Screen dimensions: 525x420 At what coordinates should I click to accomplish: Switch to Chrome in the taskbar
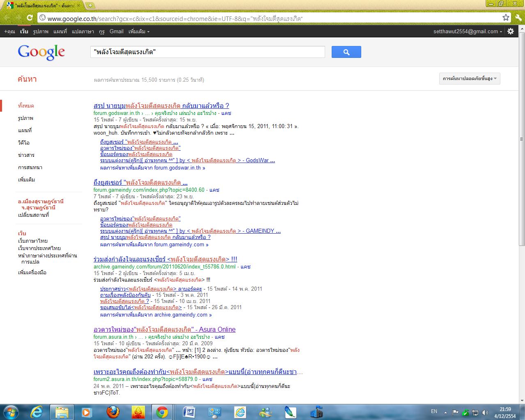(x=162, y=412)
